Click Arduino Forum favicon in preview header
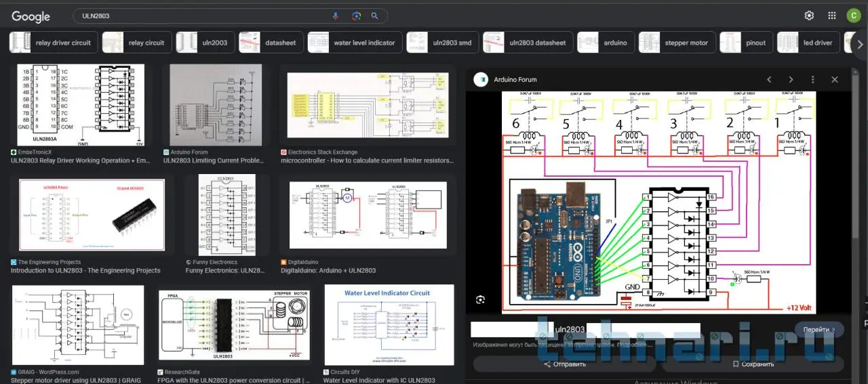Image resolution: width=868 pixels, height=384 pixels. coord(481,80)
